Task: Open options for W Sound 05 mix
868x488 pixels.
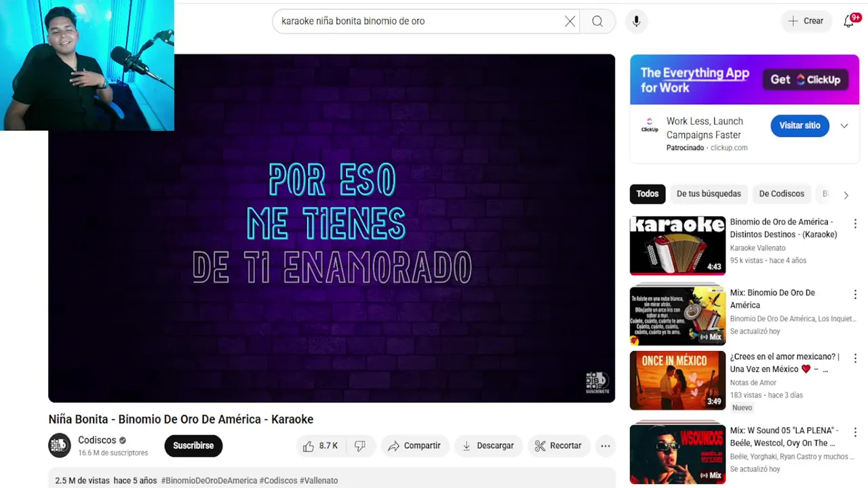Action: click(855, 432)
